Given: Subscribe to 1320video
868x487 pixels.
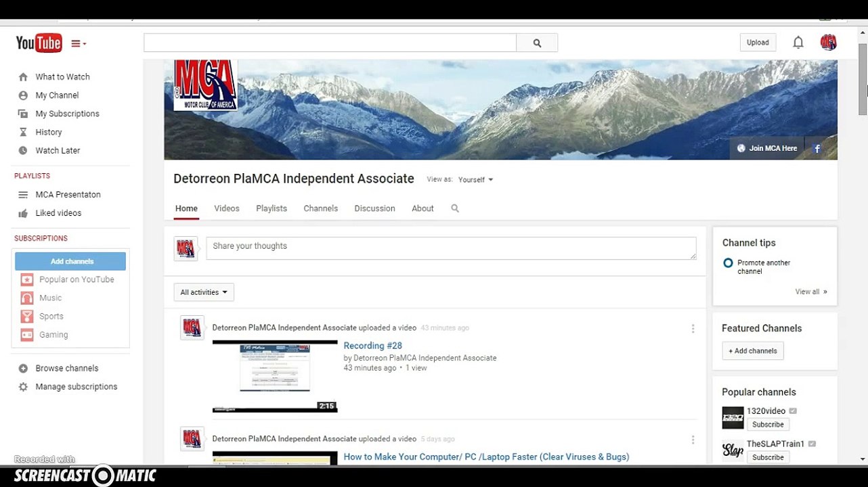Looking at the screenshot, I should (x=768, y=425).
